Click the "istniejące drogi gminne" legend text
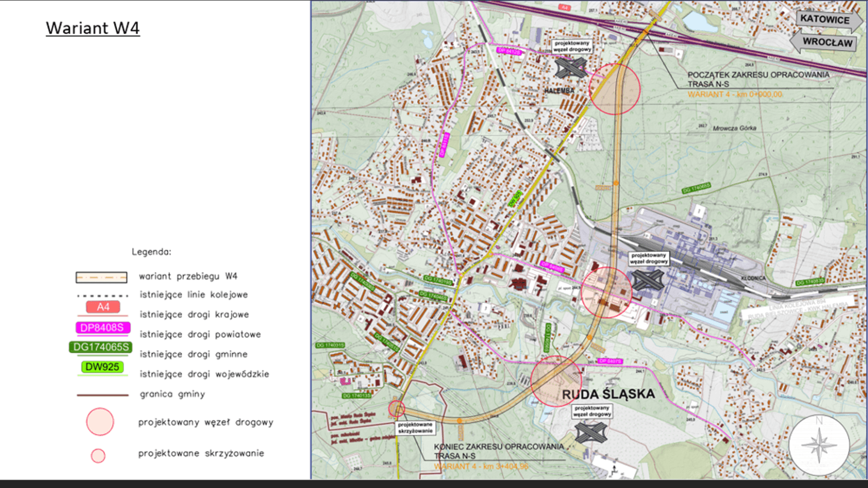This screenshot has width=868, height=488. coord(193,354)
